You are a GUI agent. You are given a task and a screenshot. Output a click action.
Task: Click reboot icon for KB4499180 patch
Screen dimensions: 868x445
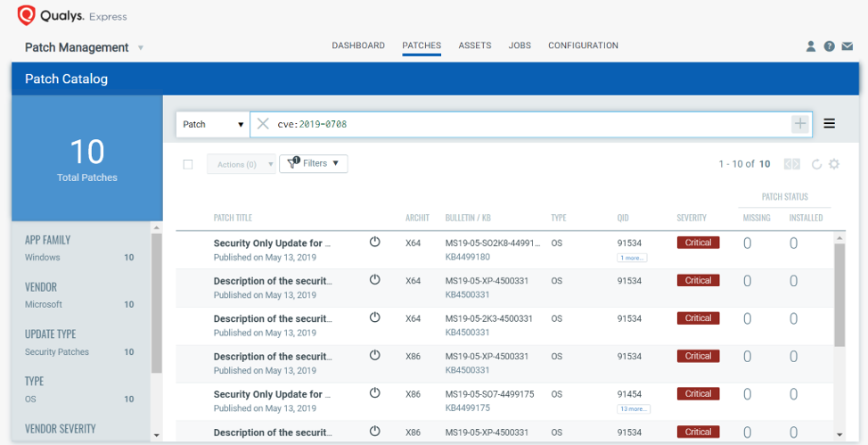pyautogui.click(x=375, y=242)
